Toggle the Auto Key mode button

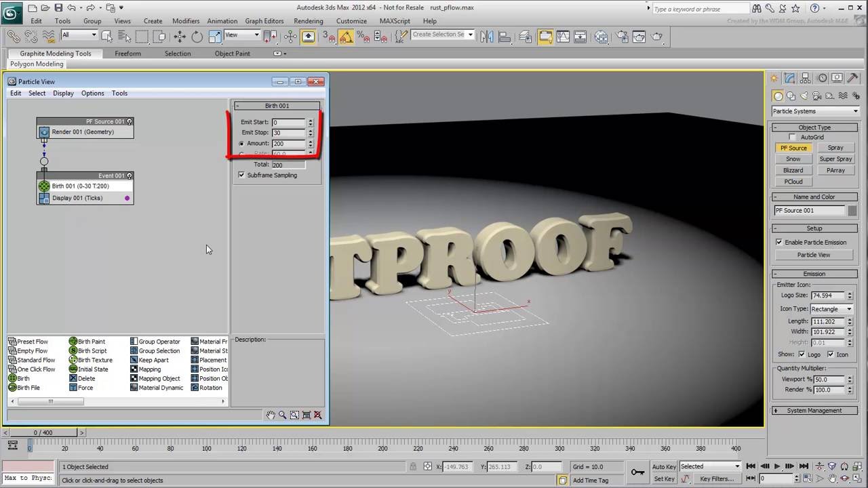(664, 467)
